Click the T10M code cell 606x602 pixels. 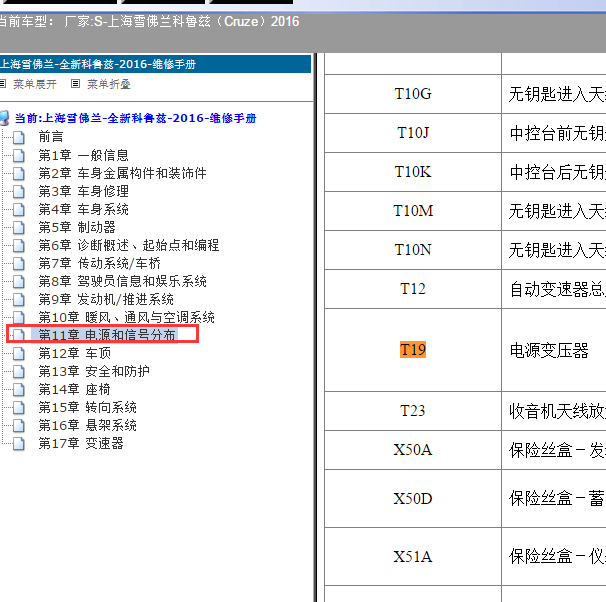[x=413, y=211]
